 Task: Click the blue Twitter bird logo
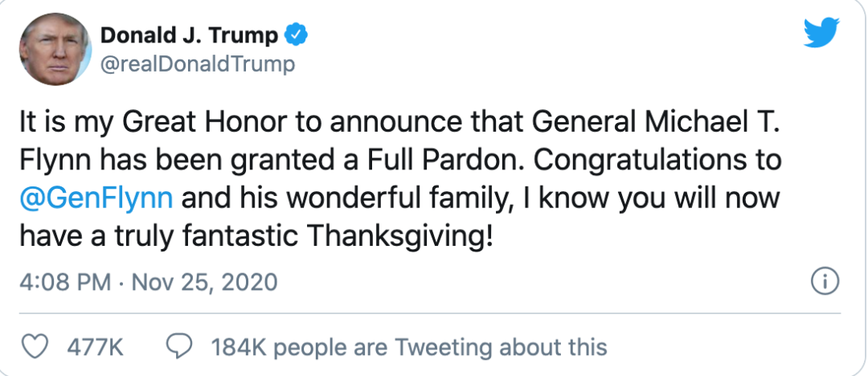[x=821, y=33]
